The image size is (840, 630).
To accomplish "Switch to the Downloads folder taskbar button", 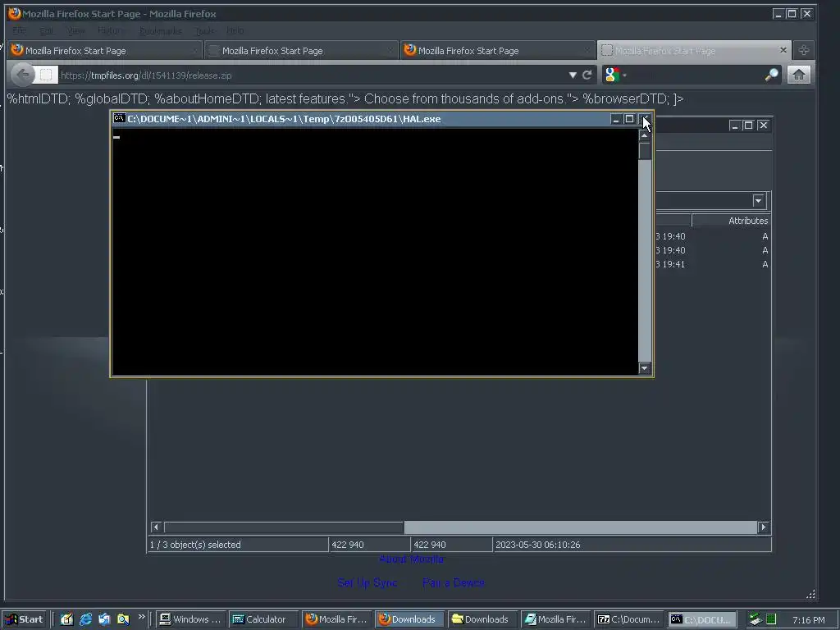I will 482,619.
